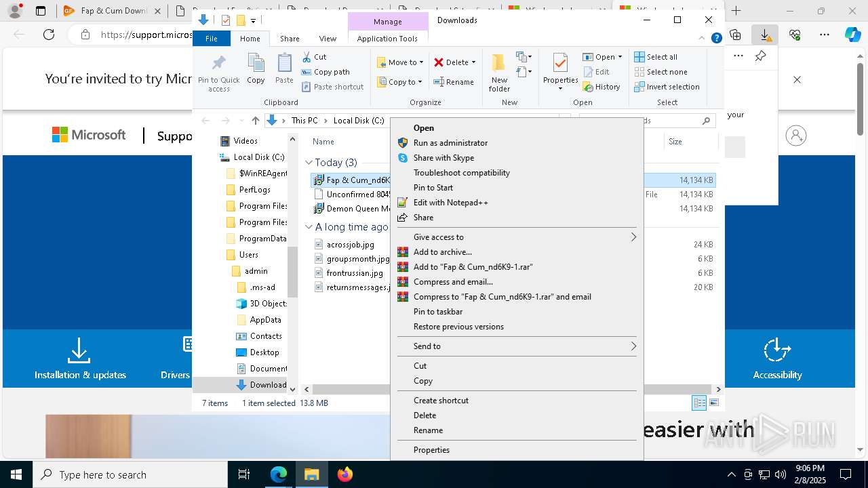Select acrossjob.jpg file
The width and height of the screenshot is (868, 488).
pos(350,245)
